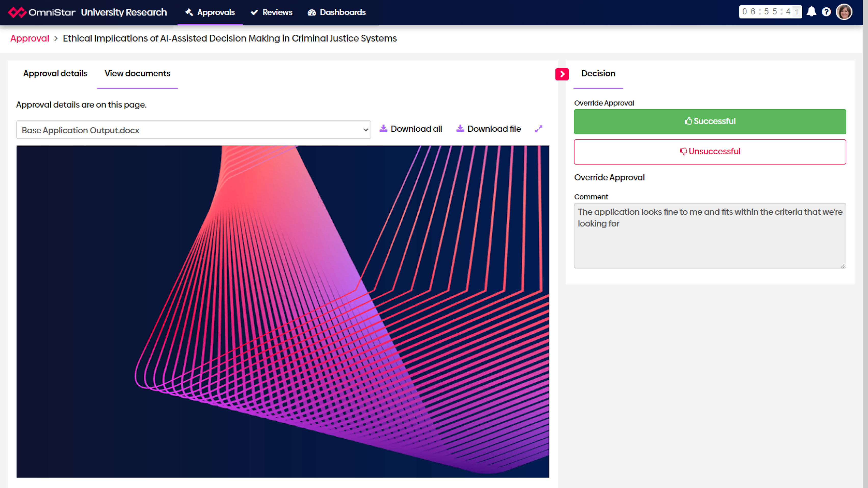Open the user profile avatar
The image size is (868, 488).
coord(844,12)
